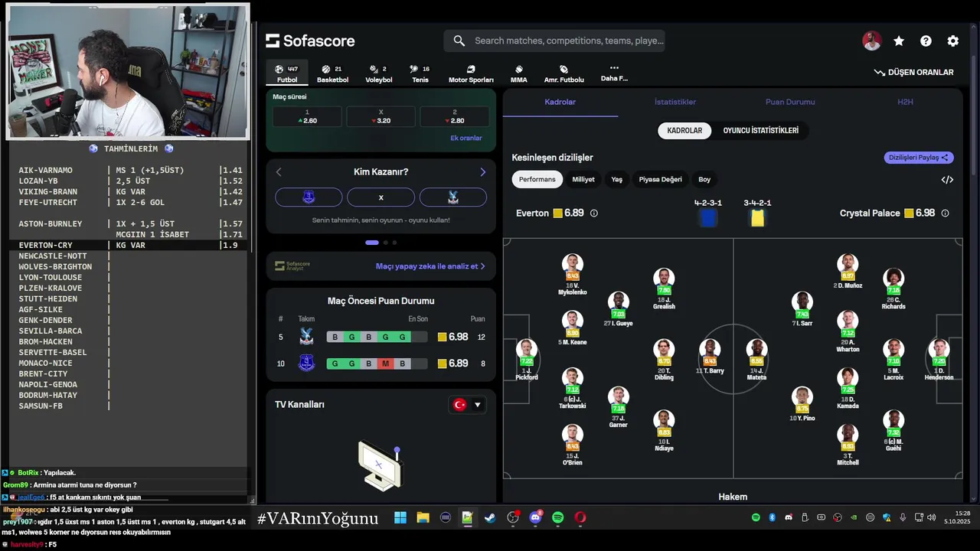Click EVERTON-CRY row in tahminler list
The image size is (980, 551).
tap(129, 245)
